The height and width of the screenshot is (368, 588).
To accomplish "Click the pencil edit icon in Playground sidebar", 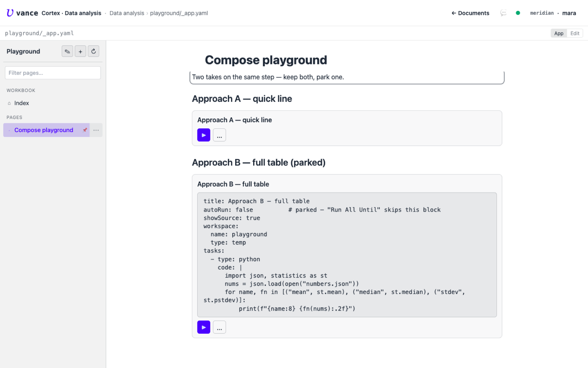I will pos(67,51).
